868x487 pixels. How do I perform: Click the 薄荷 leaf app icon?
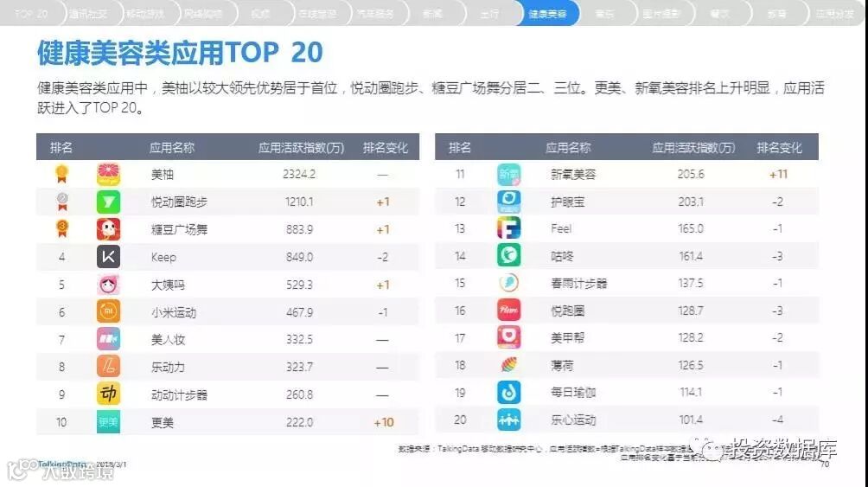click(x=508, y=364)
